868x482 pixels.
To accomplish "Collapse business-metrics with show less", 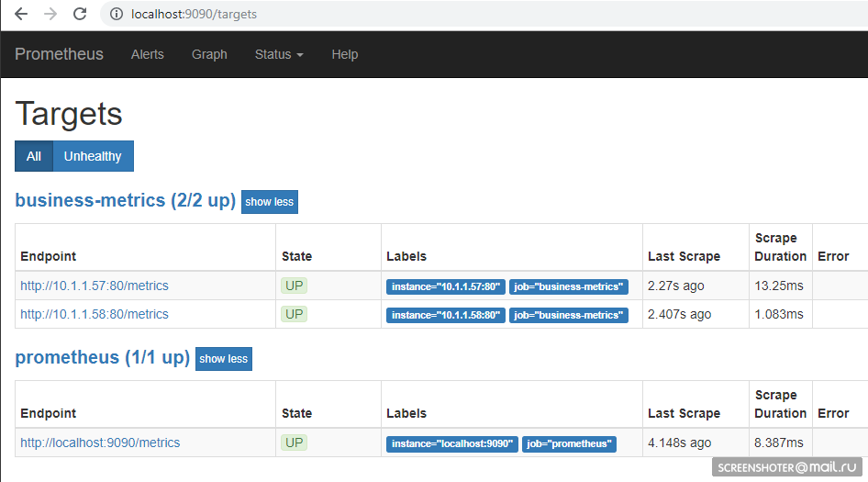I will point(270,202).
